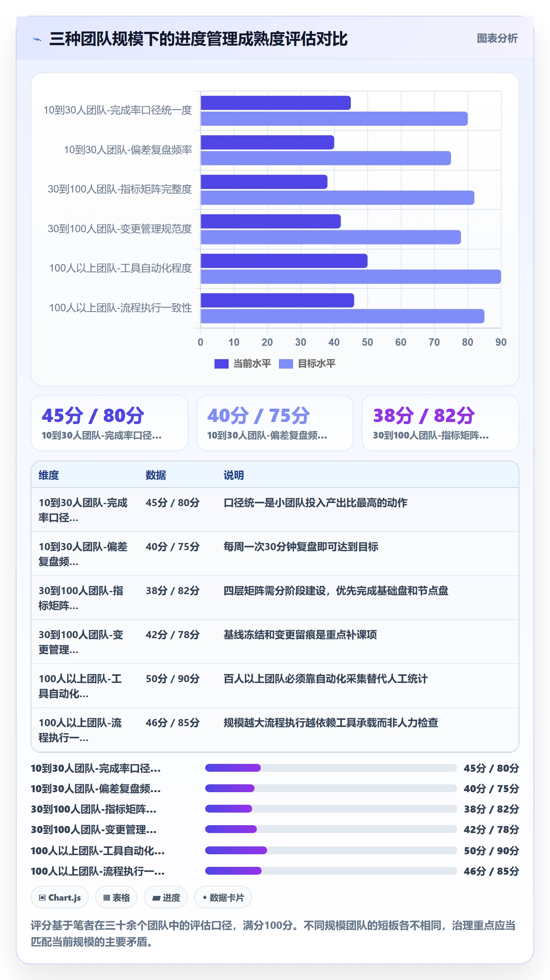Open the 45分 / 80分 stat card

110,423
